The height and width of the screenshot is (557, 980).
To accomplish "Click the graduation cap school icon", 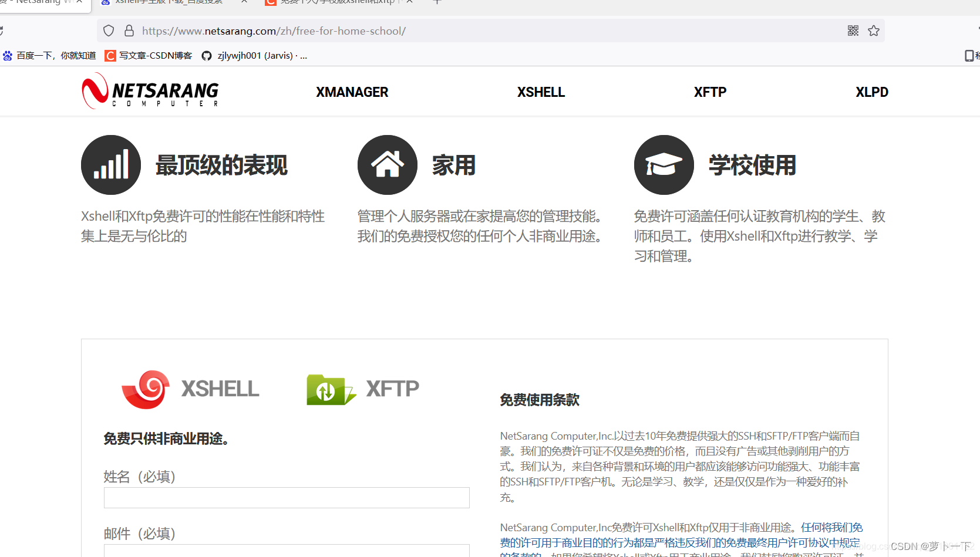I will (664, 165).
